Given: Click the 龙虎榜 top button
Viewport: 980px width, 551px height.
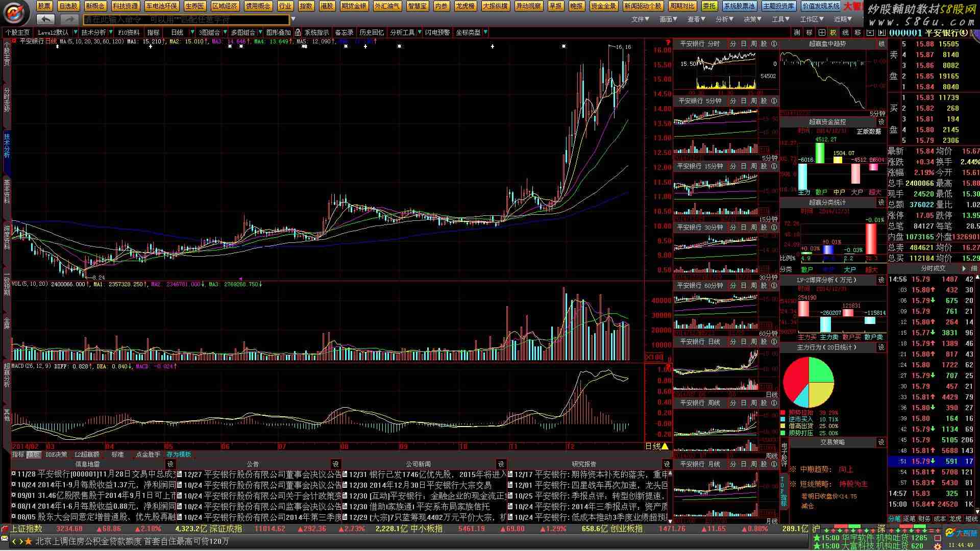Looking at the screenshot, I should pos(465,6).
